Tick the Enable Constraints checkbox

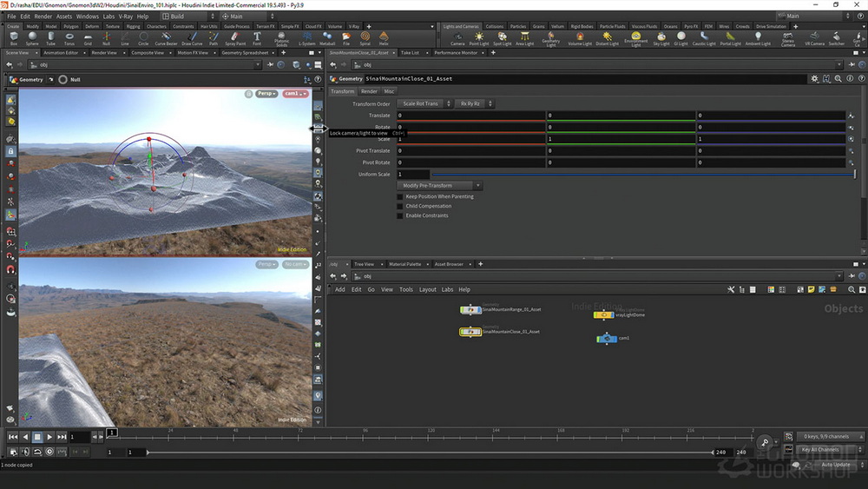point(400,215)
